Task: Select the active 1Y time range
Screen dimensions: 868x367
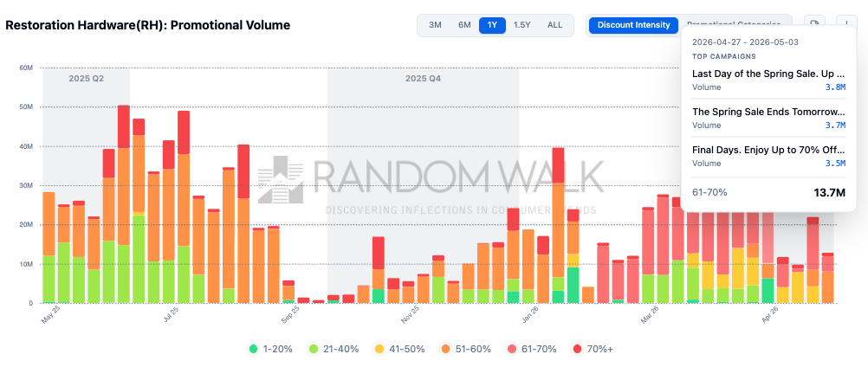Action: point(492,25)
